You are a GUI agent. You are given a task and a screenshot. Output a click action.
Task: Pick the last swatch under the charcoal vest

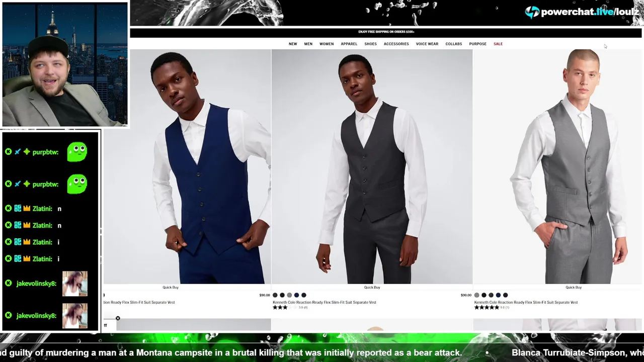[x=303, y=295]
